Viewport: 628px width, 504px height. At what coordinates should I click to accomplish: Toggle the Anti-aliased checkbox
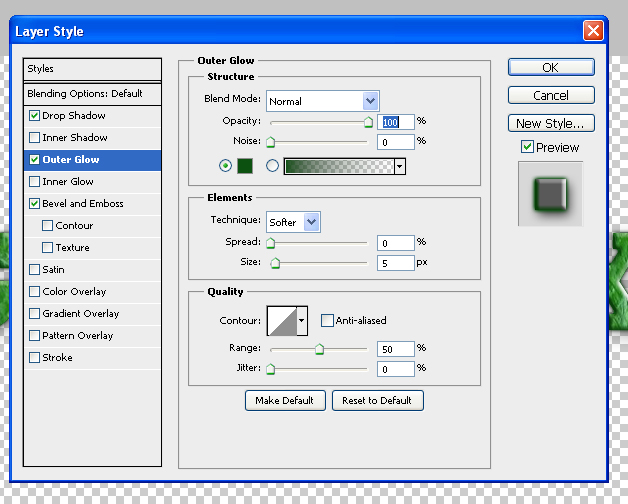coord(327,321)
